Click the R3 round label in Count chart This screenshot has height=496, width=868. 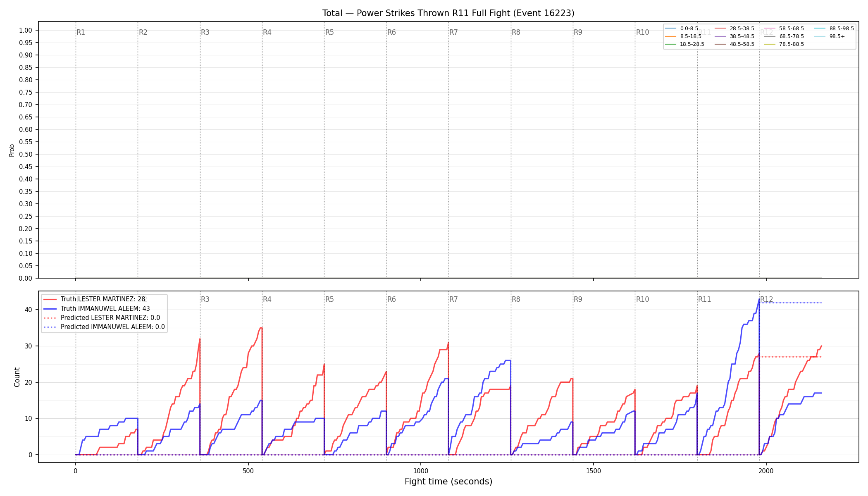click(x=205, y=299)
